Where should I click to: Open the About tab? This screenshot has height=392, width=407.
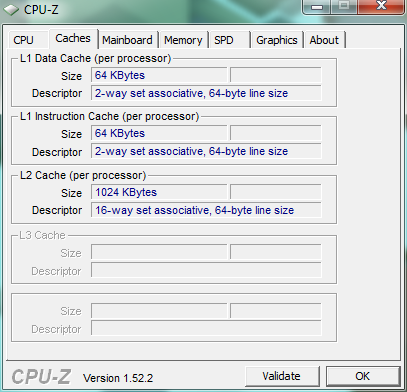tap(324, 40)
